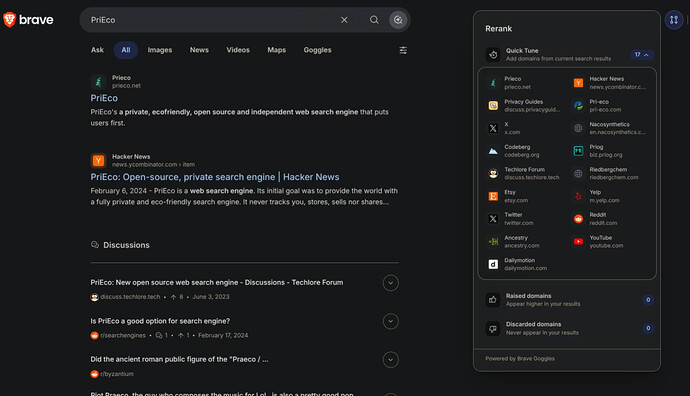Open the PriEco result link
Viewport: 690px width, 396px height.
(104, 98)
